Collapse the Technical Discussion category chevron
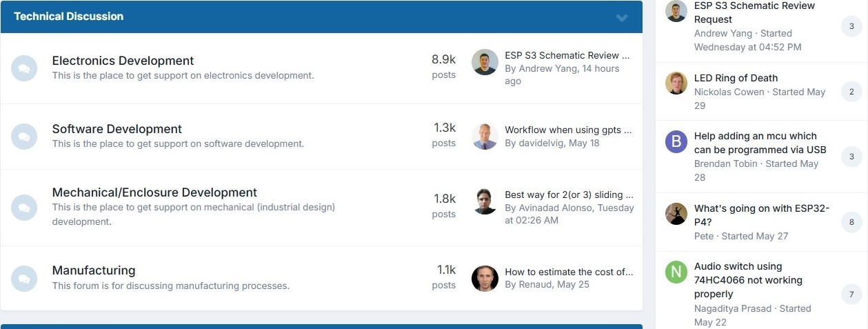This screenshot has width=868, height=329. (x=622, y=18)
